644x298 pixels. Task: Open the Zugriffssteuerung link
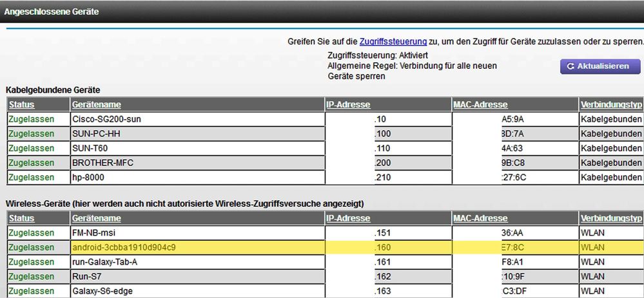393,41
